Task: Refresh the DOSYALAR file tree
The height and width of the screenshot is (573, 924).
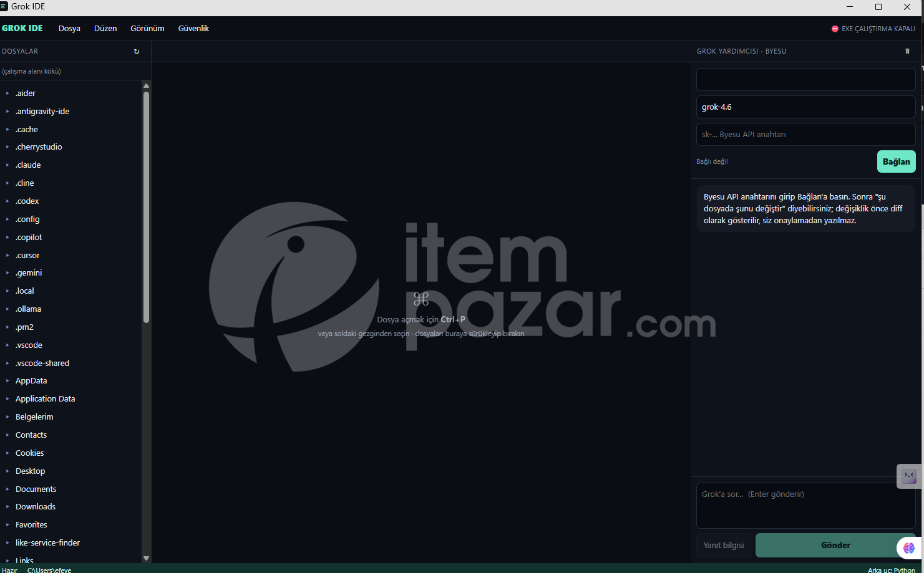Action: tap(137, 51)
